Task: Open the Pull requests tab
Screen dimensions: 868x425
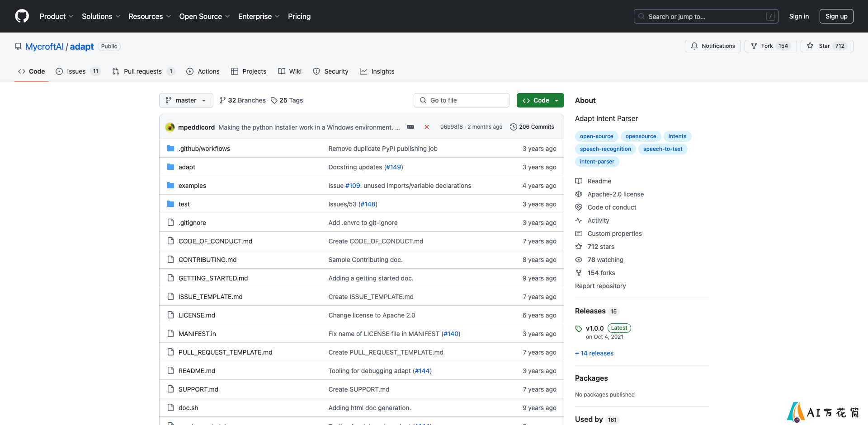Action: [143, 71]
